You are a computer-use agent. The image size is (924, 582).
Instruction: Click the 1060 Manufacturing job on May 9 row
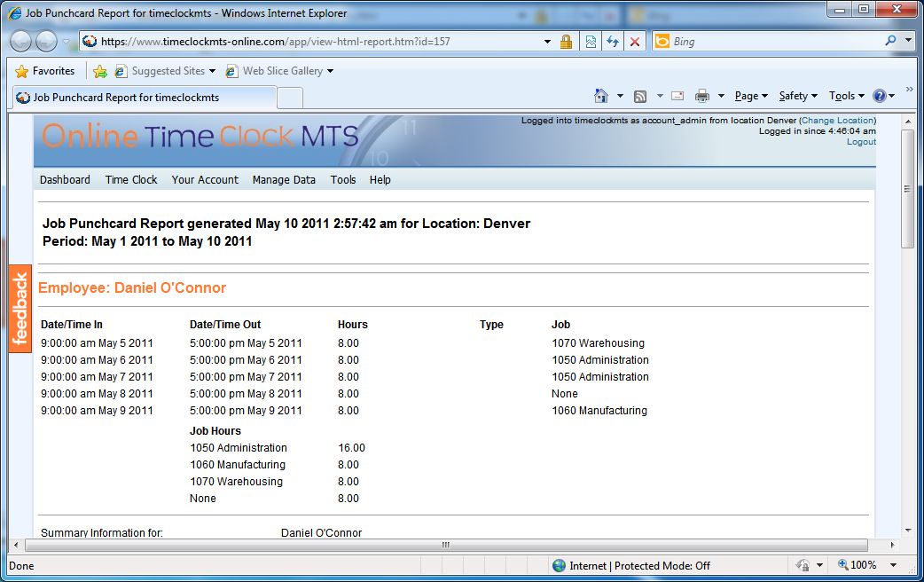(x=599, y=411)
